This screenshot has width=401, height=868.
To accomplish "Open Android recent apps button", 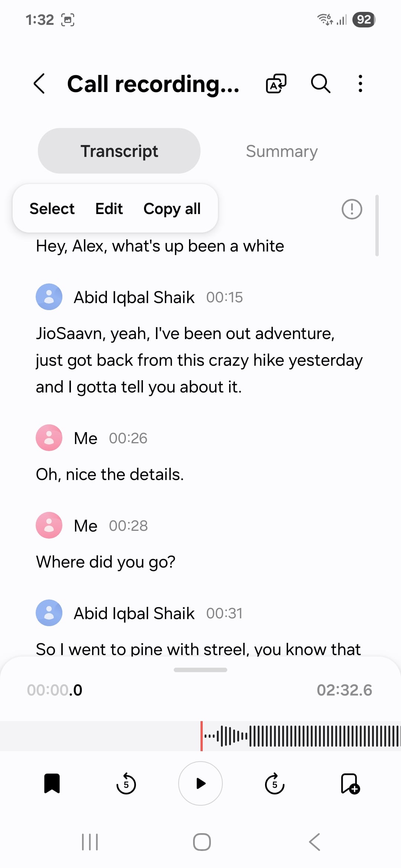I will 90,842.
